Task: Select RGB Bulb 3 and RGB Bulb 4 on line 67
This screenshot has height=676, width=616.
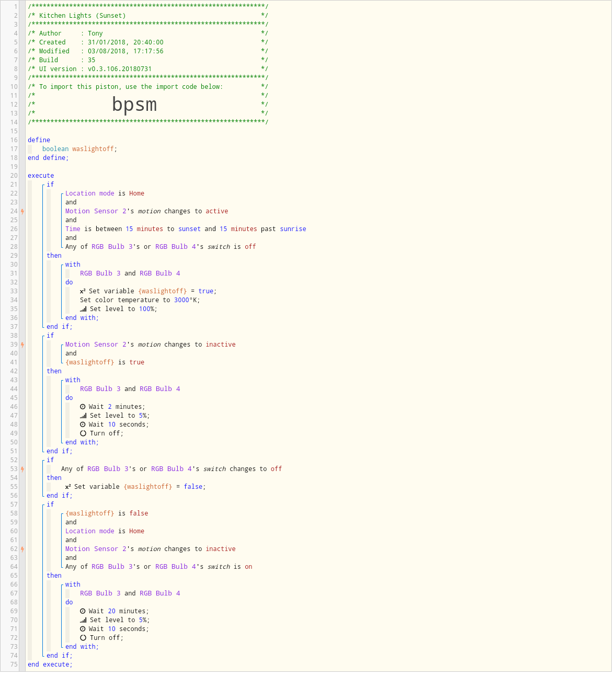Action: click(130, 593)
